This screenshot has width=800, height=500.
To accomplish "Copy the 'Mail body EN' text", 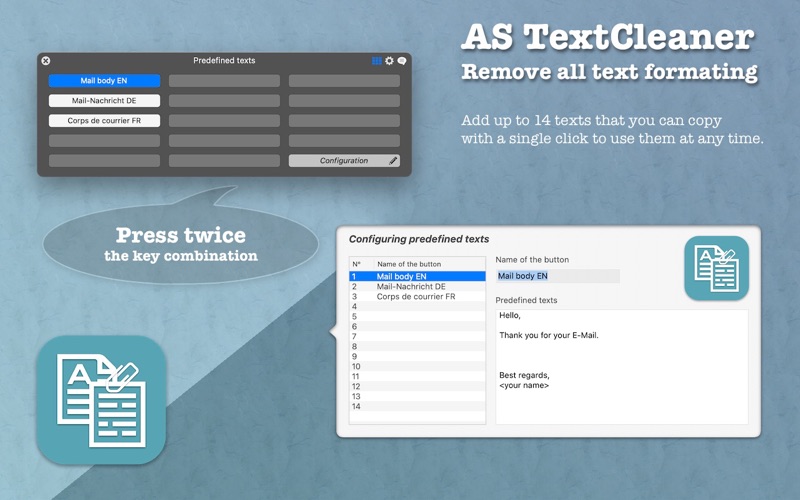I will click(x=104, y=81).
